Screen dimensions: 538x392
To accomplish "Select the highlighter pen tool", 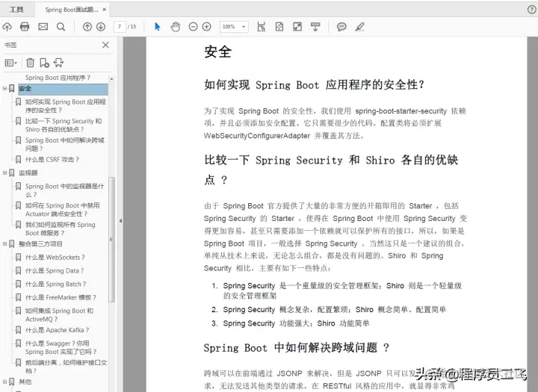I will click(359, 27).
